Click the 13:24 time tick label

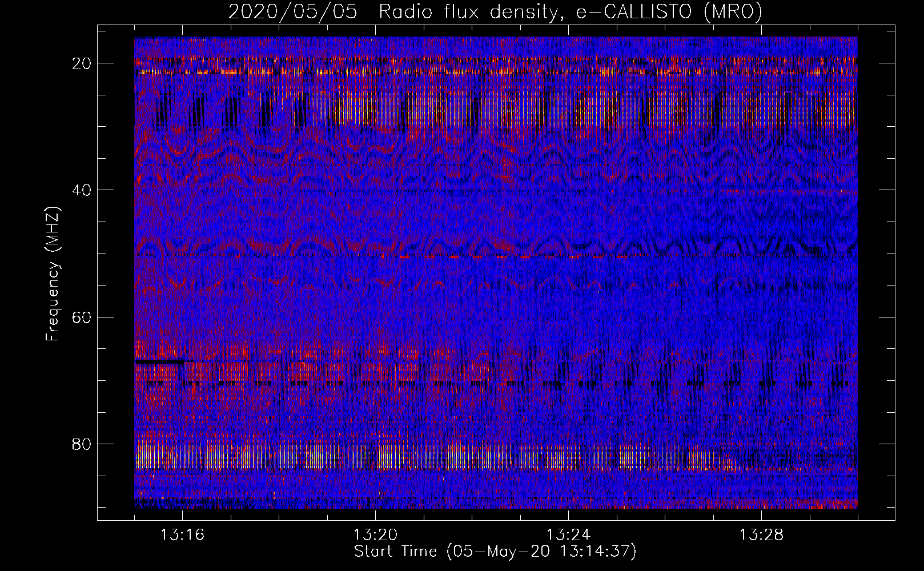568,535
